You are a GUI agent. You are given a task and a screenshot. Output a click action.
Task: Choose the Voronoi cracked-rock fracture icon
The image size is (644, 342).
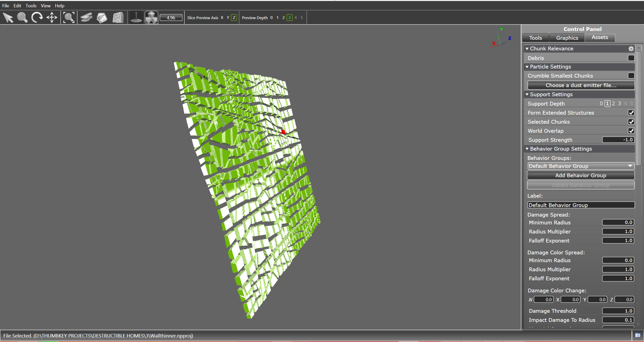click(x=118, y=18)
